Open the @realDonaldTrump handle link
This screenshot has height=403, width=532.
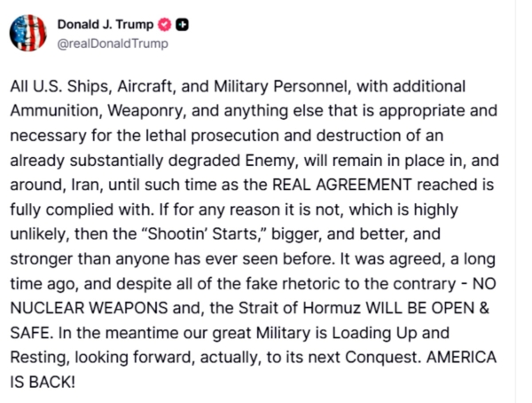(112, 43)
